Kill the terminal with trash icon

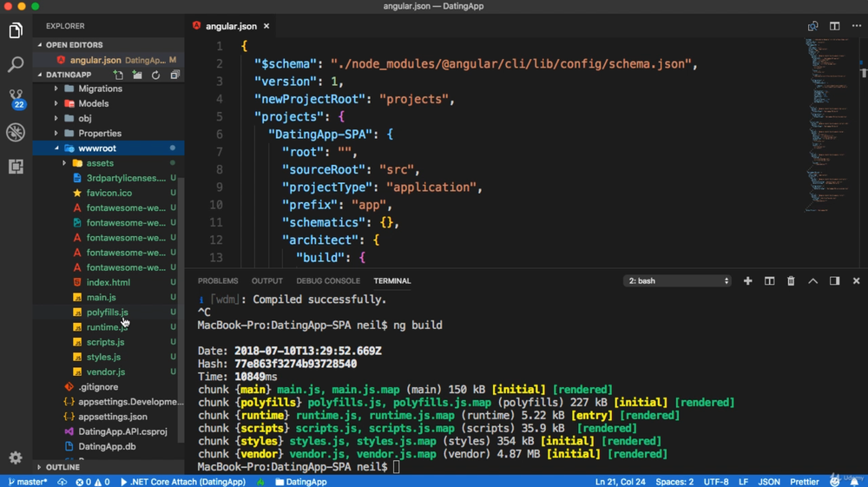coord(791,281)
